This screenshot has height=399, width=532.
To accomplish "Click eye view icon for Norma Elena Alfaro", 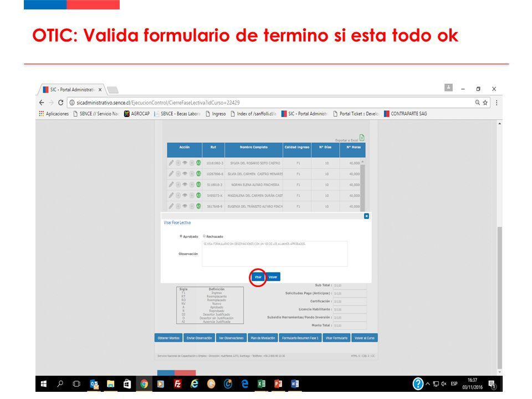I will pyautogui.click(x=185, y=185).
